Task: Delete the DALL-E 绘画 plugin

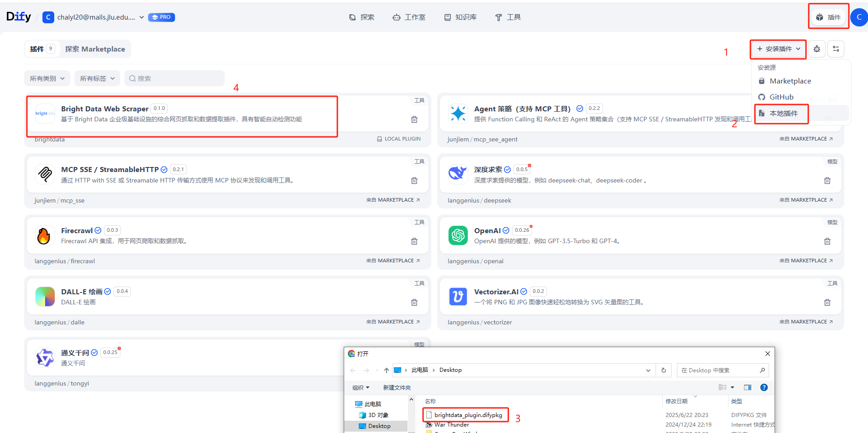Action: (414, 303)
